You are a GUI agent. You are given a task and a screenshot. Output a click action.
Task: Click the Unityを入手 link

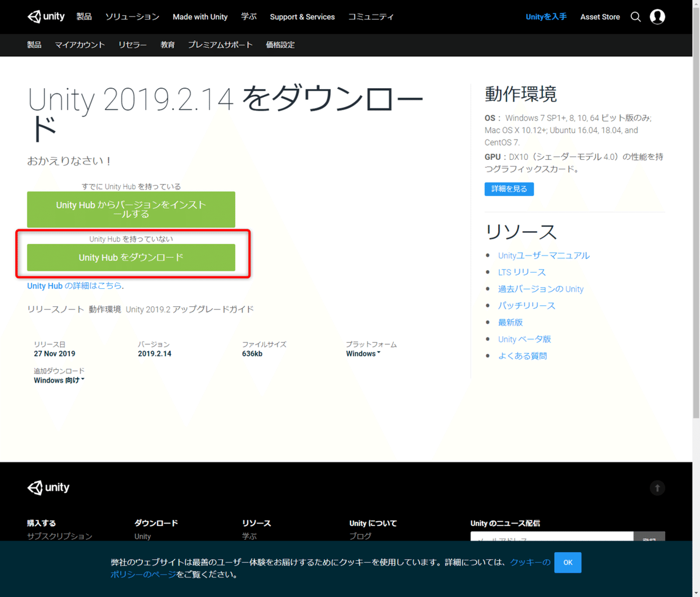click(546, 17)
